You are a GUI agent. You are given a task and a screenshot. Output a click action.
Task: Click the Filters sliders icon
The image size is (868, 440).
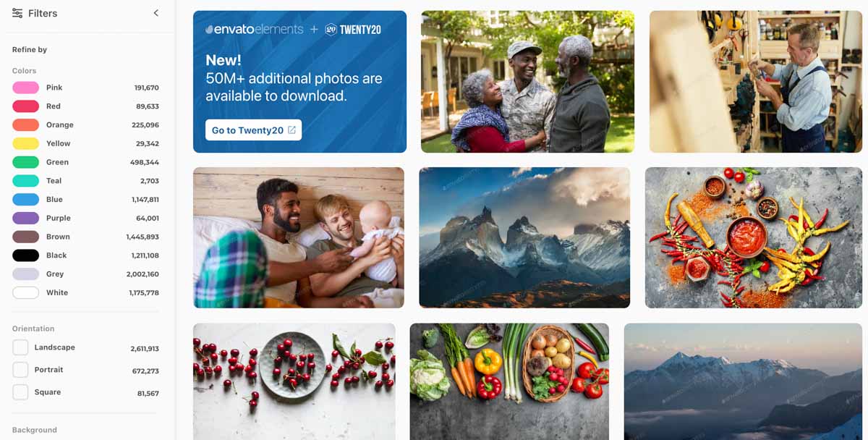click(17, 13)
